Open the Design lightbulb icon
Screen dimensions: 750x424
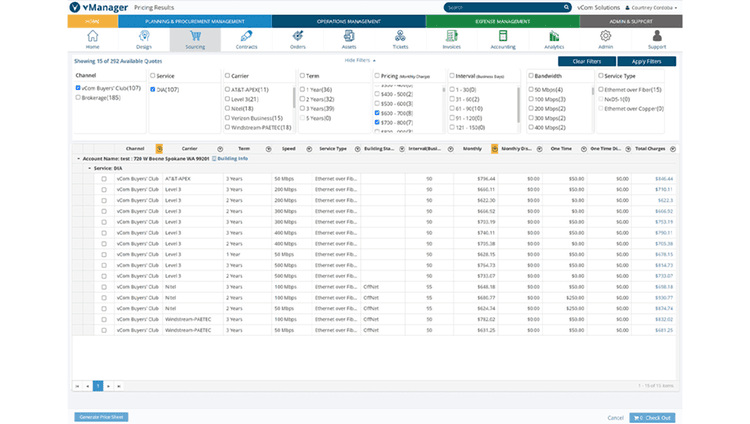(144, 36)
